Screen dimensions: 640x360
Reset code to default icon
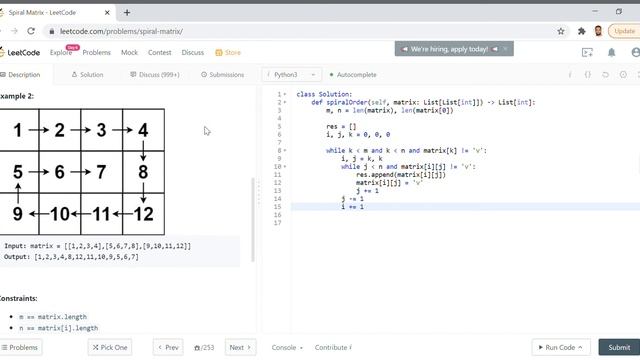click(x=605, y=75)
